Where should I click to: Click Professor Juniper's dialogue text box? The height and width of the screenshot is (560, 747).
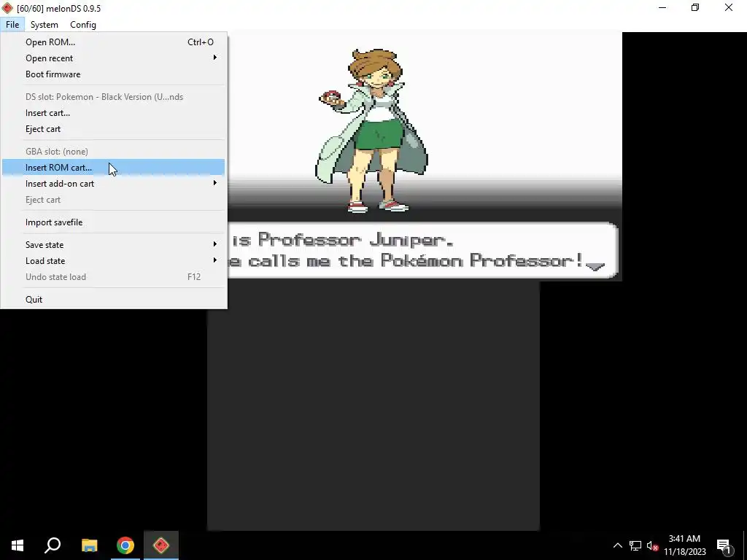(x=422, y=251)
